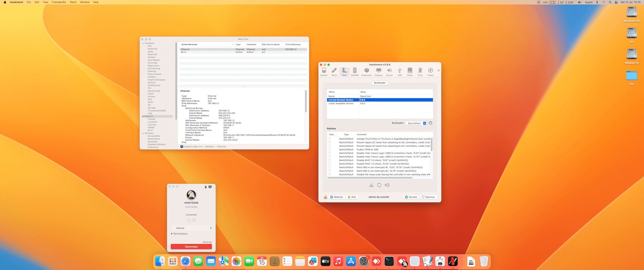Click the Website button in Hackintool
644x270 pixels.
coord(336,197)
